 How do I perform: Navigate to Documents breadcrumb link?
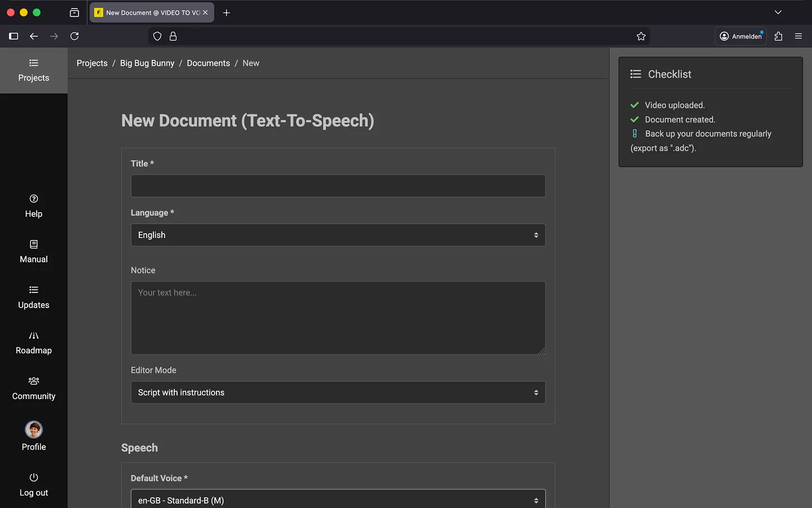point(208,63)
